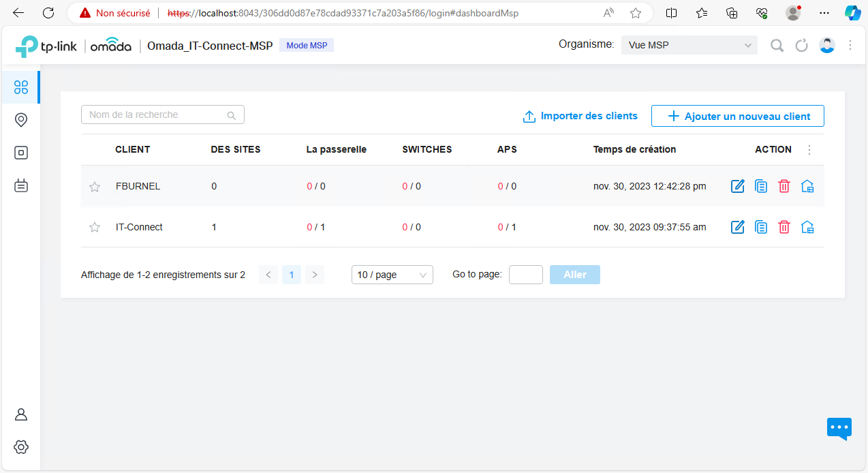Focus the Nom de la recherche field
The height and width of the screenshot is (473, 868).
[163, 115]
